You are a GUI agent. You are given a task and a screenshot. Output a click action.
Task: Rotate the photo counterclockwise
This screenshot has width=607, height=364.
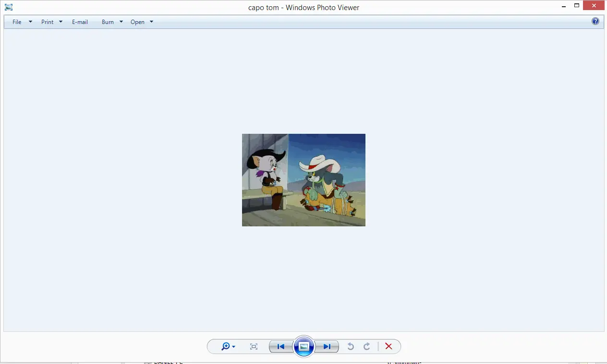pyautogui.click(x=351, y=346)
